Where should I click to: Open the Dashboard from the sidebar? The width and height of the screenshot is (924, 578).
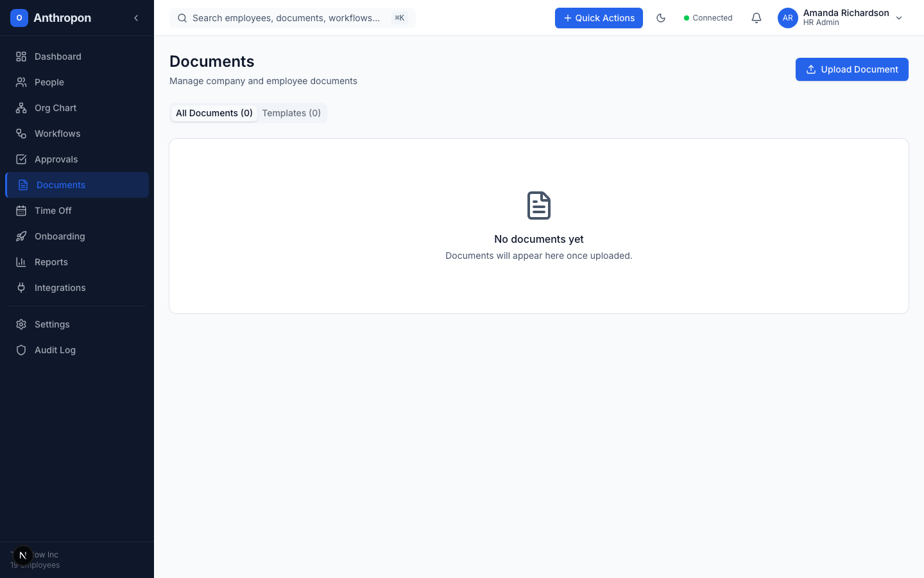click(x=58, y=57)
